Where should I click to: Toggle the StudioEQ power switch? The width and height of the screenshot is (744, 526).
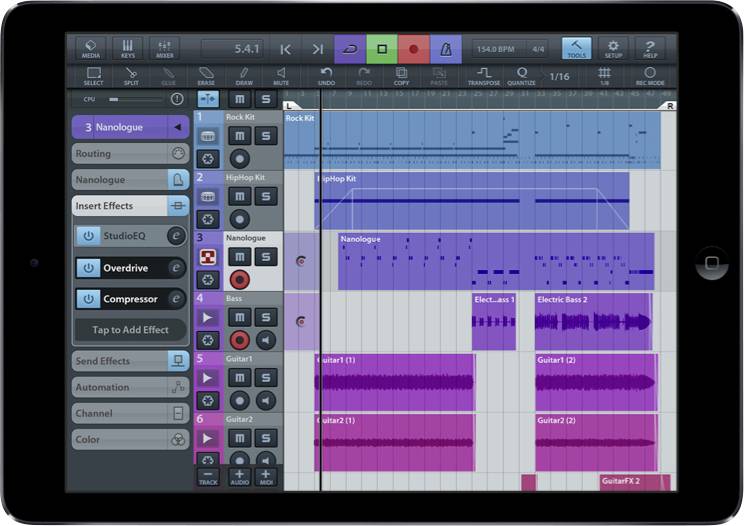[89, 237]
